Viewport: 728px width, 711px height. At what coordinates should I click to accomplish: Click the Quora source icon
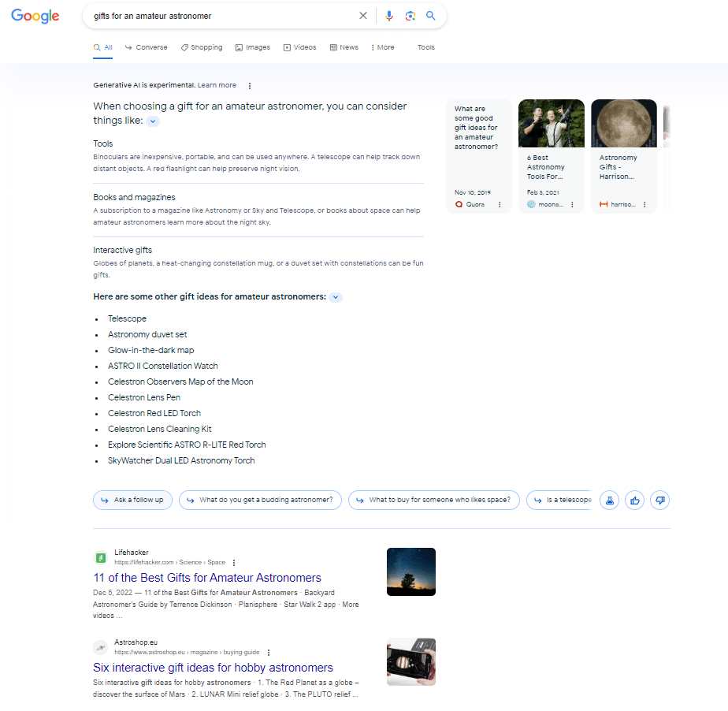click(x=459, y=204)
